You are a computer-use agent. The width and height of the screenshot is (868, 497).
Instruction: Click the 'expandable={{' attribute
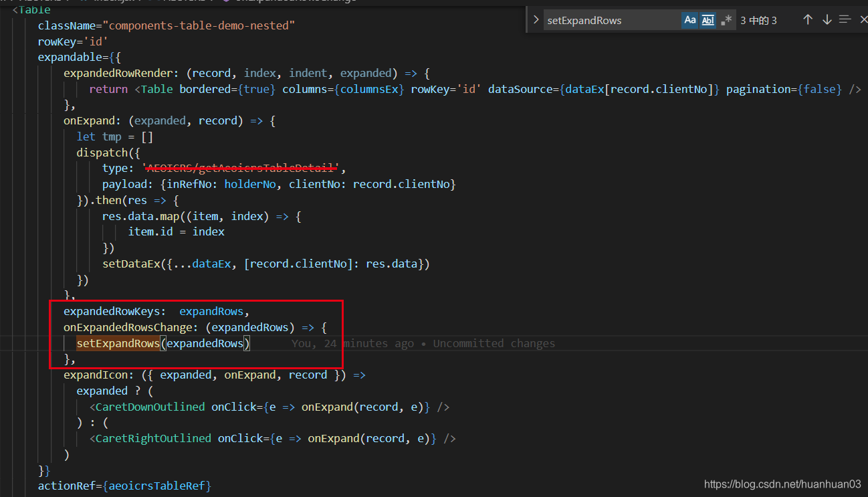80,57
